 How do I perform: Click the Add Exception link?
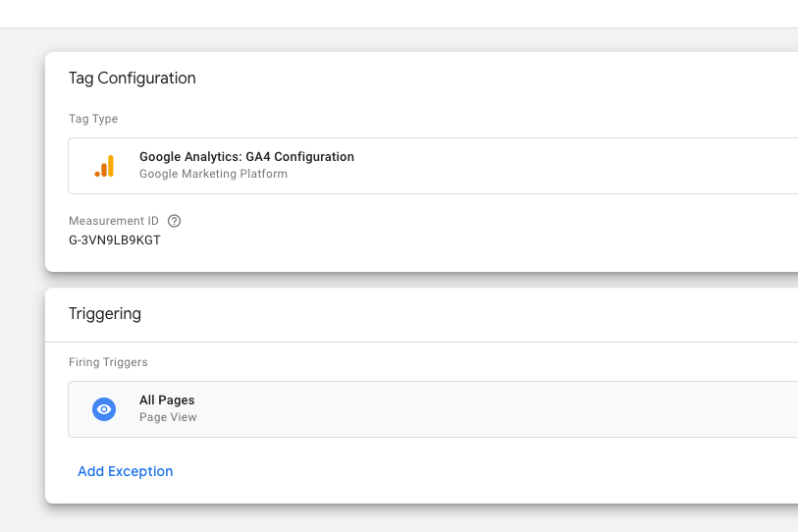click(x=126, y=471)
